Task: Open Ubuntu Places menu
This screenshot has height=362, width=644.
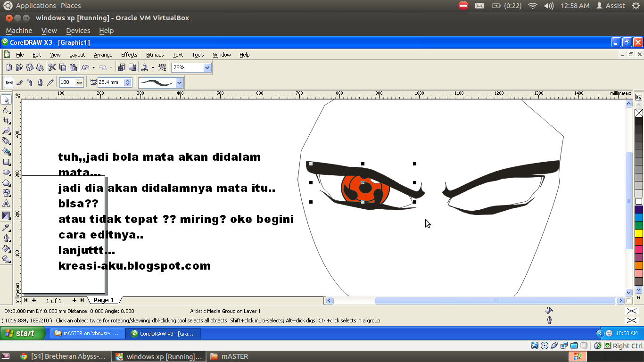Action: tap(71, 6)
